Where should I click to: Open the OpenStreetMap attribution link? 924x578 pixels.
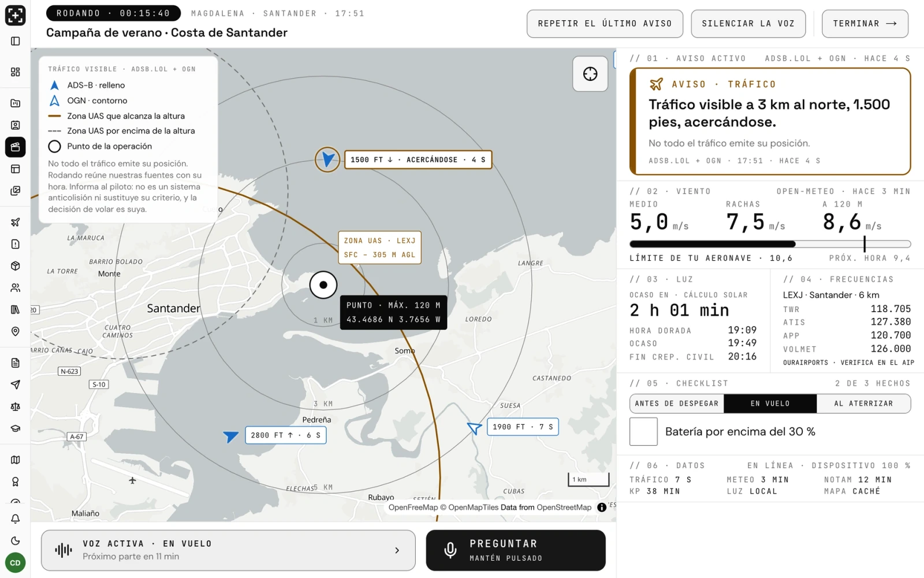pos(564,507)
